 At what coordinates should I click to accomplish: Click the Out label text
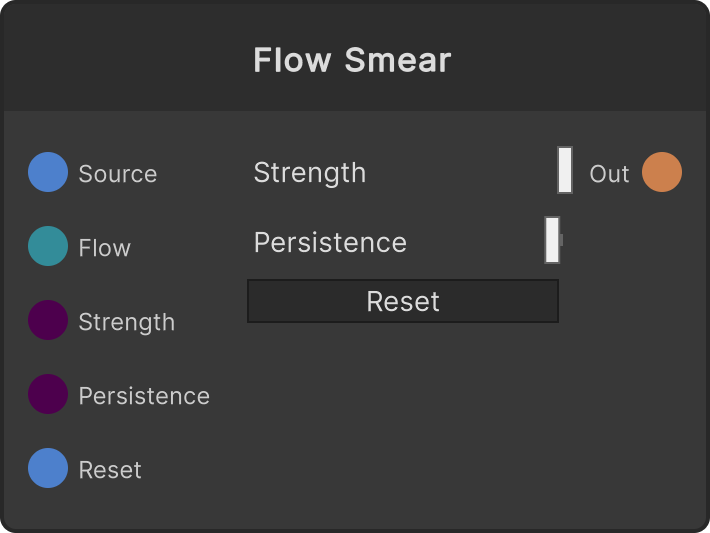(609, 174)
